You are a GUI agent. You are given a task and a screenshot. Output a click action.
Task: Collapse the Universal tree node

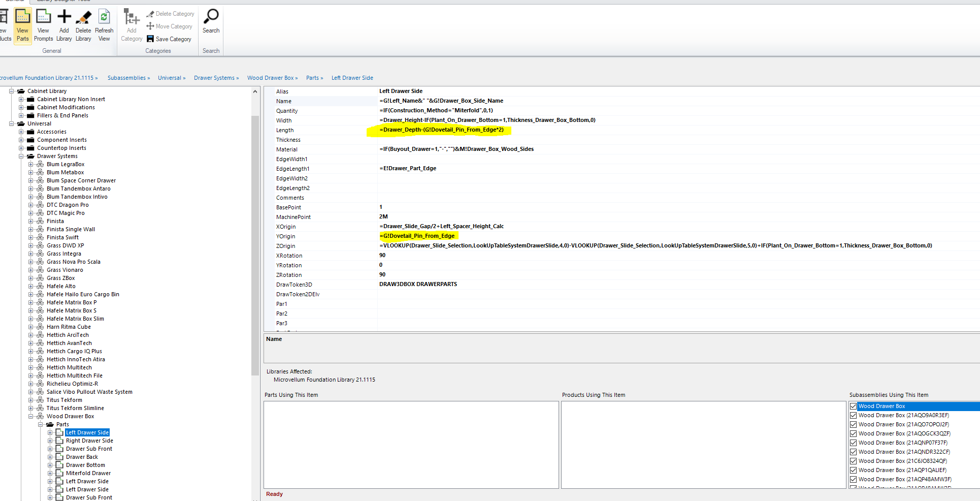tap(11, 124)
